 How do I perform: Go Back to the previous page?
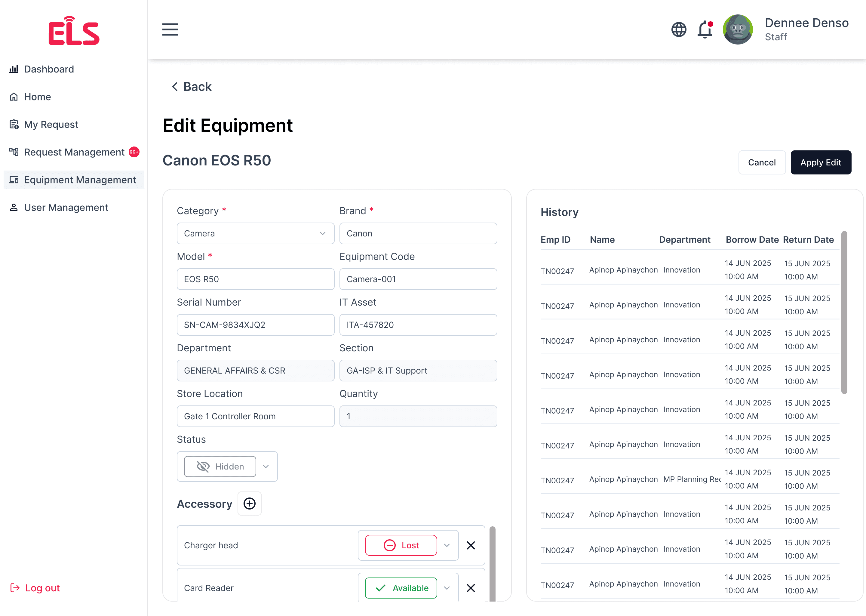[x=192, y=87]
